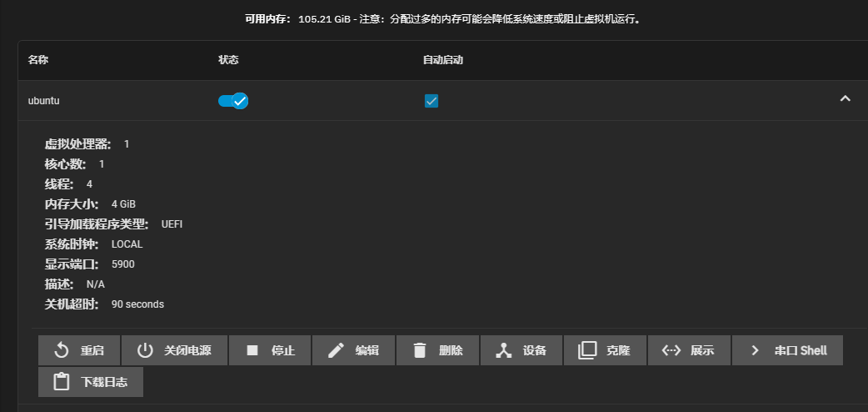
Task: Uncheck the 自动启动 checkbox for ubuntu
Action: (x=432, y=101)
